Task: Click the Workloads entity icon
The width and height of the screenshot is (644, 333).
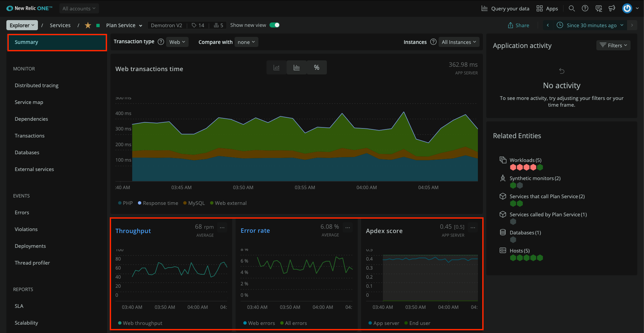Action: [x=503, y=160]
